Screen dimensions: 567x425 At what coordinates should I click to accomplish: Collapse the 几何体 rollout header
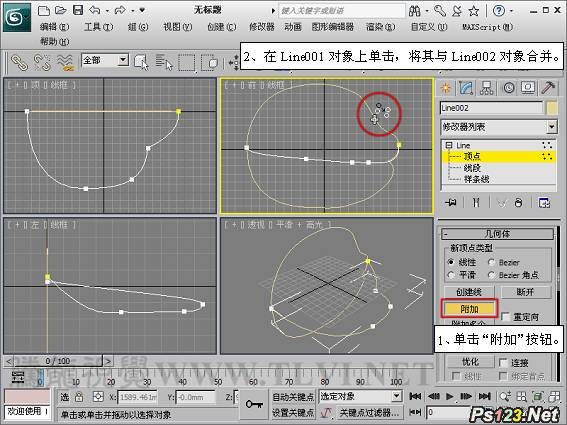coord(497,234)
